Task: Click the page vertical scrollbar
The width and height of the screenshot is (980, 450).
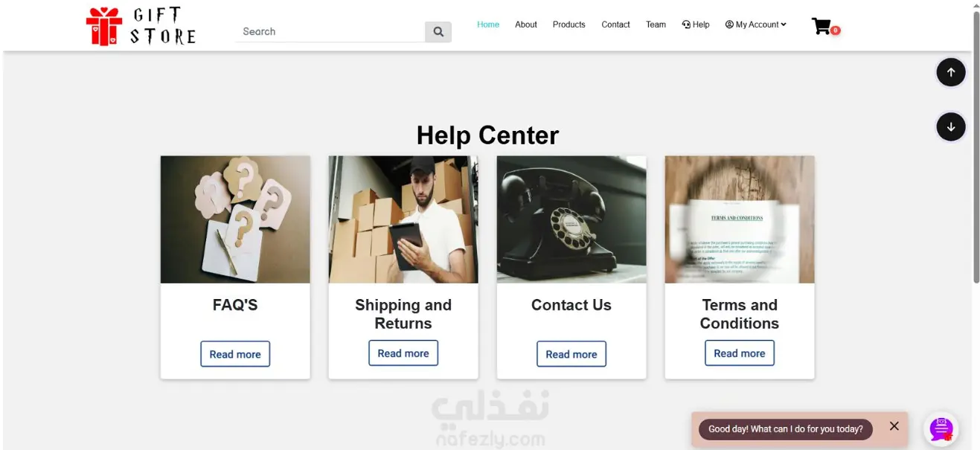Action: [976, 147]
